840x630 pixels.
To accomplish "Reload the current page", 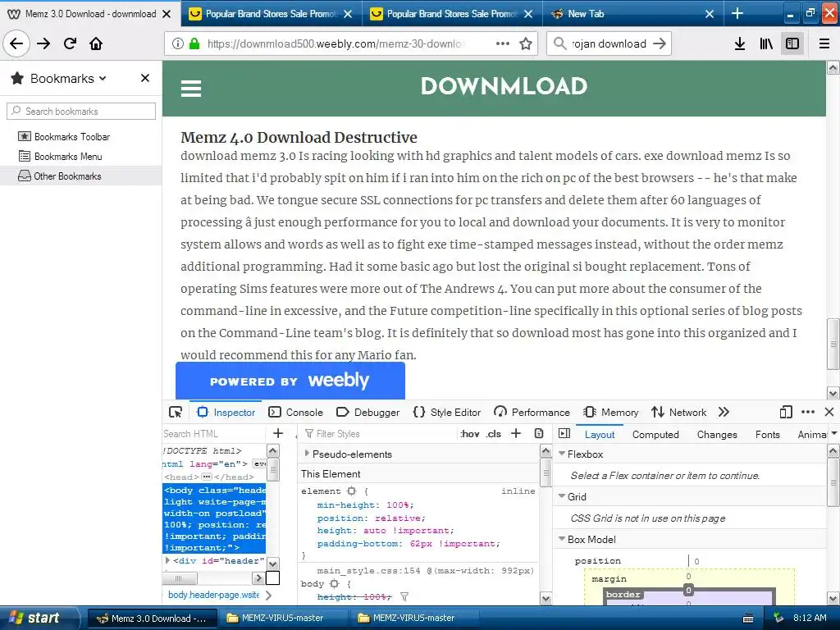I will coord(70,43).
